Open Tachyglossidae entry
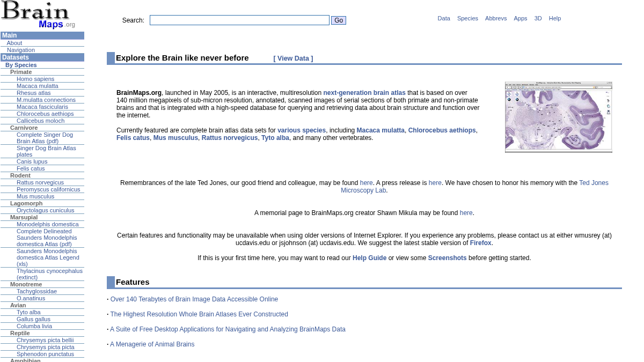This screenshot has height=362, width=644. point(36,291)
